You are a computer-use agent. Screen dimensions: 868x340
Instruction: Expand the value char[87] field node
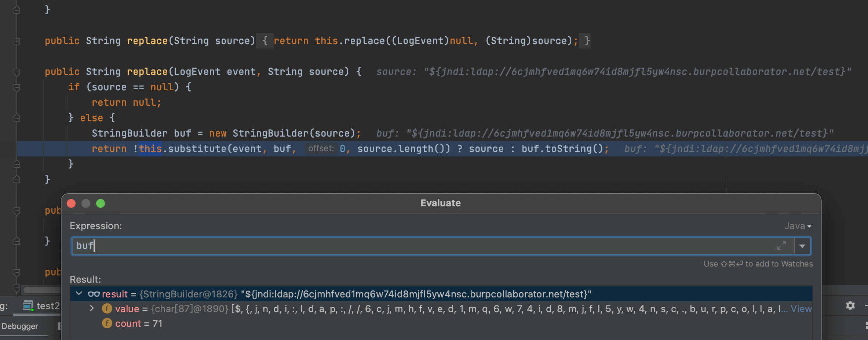click(x=92, y=308)
